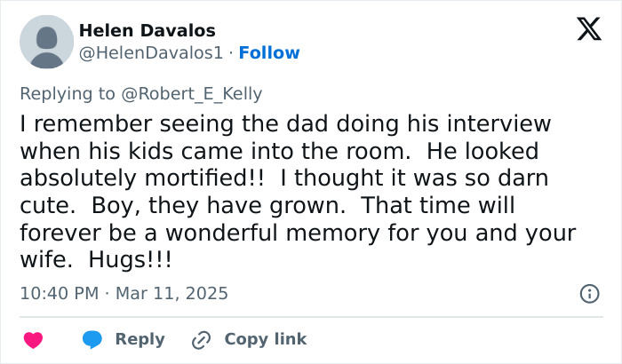Click the tweet's first line about the interview
The width and height of the screenshot is (622, 364).
pos(285,123)
